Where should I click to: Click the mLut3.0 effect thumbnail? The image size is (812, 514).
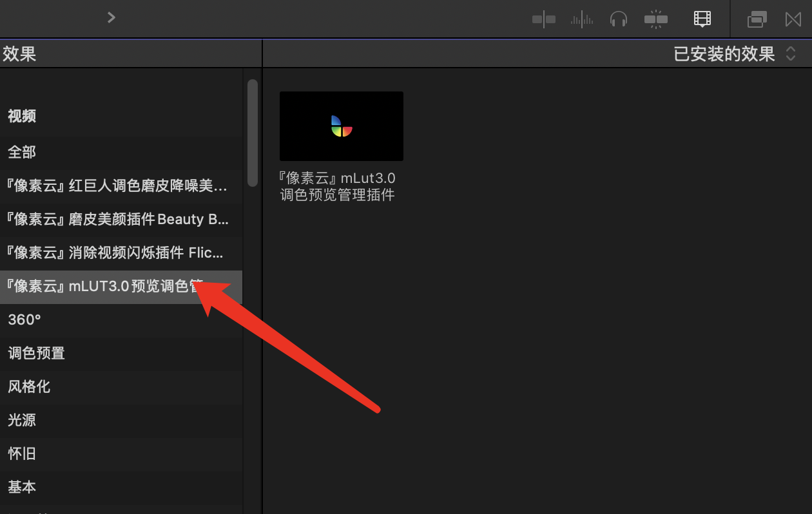click(342, 126)
